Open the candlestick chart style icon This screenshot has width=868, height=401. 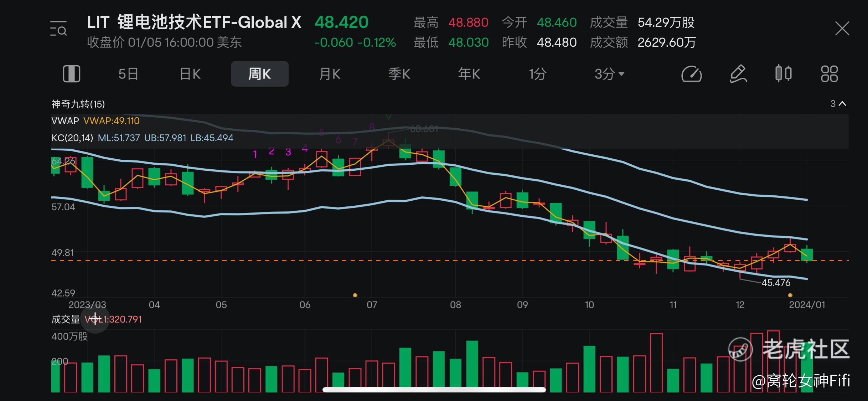point(783,74)
